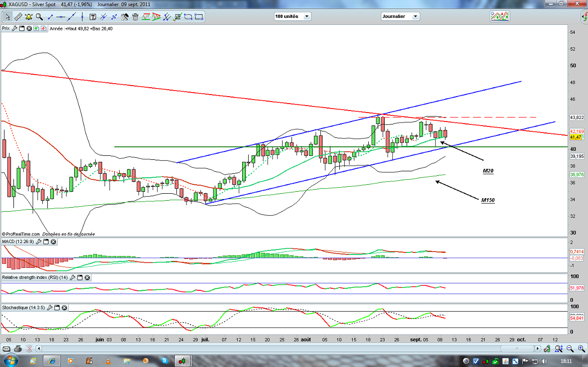Click the trash delete objects icon
The height and width of the screenshot is (367, 588).
tap(136, 16)
